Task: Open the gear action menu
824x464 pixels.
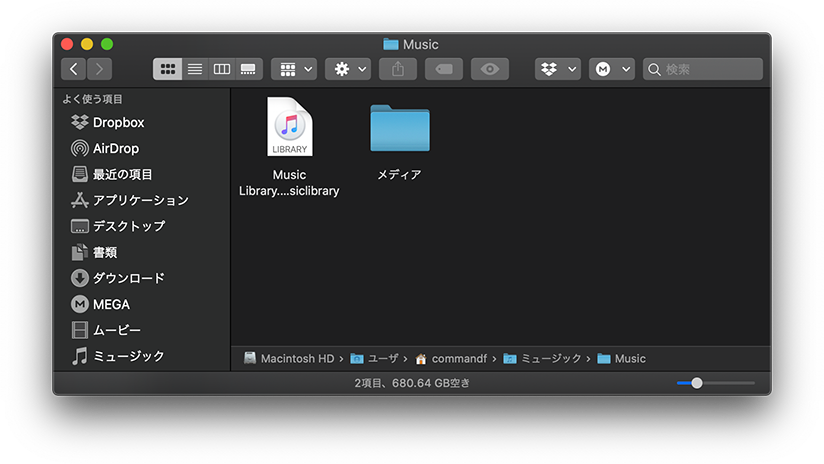Action: click(348, 69)
